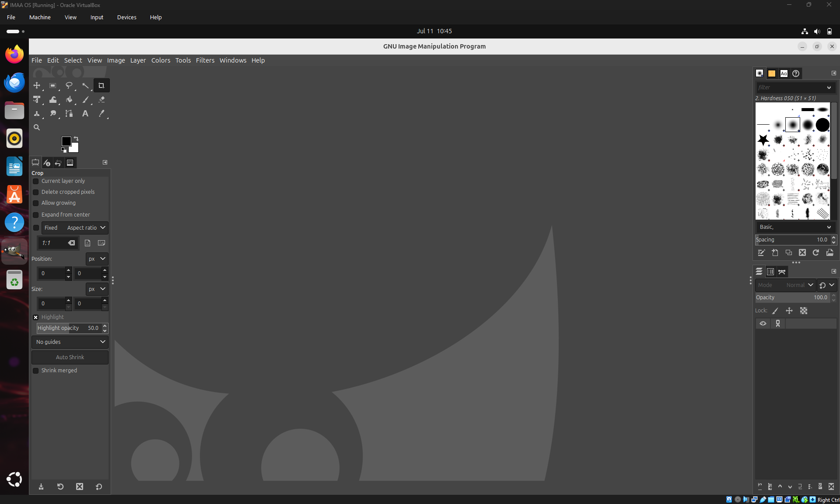The image size is (840, 504).
Task: Select the Zoom magnifier tool
Action: tap(37, 127)
